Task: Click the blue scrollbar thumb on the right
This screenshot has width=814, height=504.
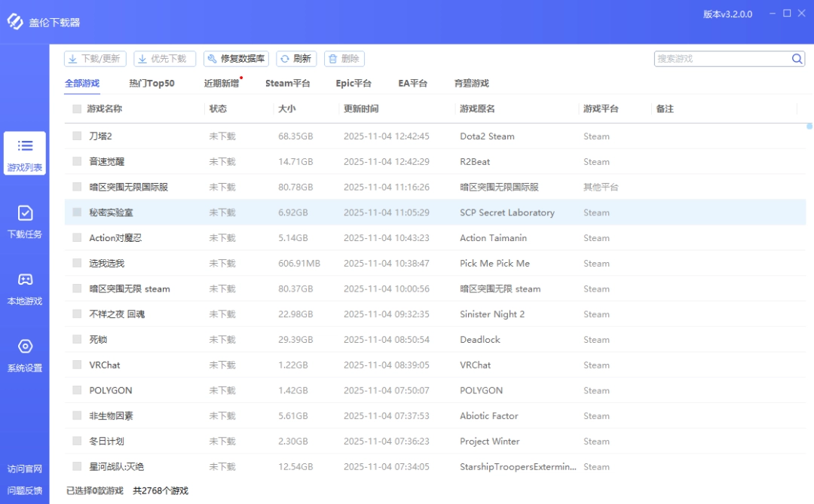Action: (x=810, y=128)
